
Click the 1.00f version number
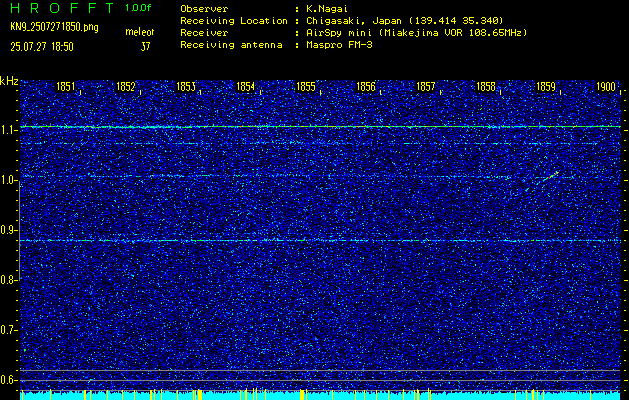point(138,8)
